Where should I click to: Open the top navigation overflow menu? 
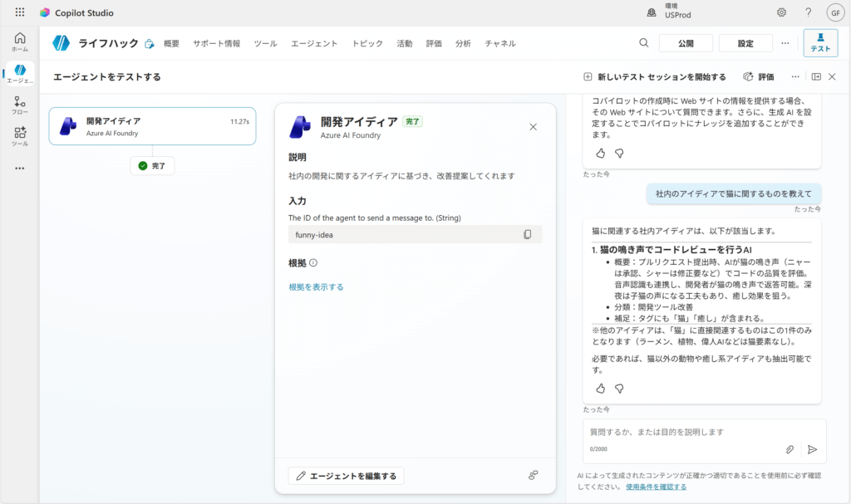785,43
